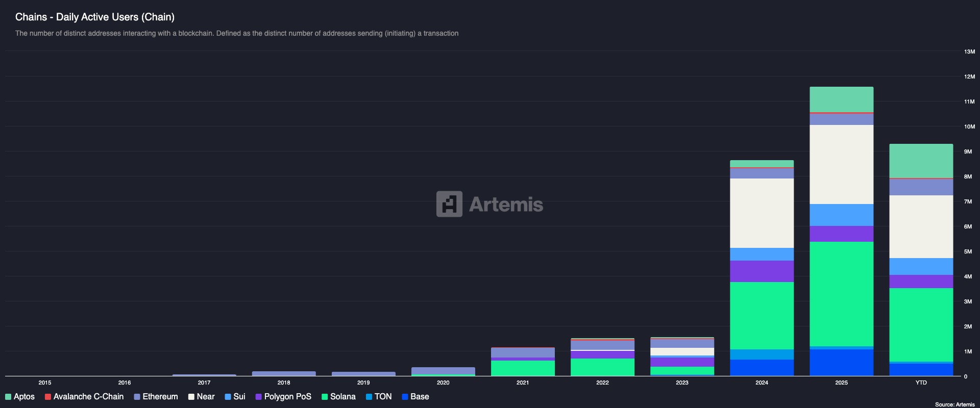This screenshot has width=980, height=408.
Task: Click the 2023 x-axis label
Action: coord(682,382)
